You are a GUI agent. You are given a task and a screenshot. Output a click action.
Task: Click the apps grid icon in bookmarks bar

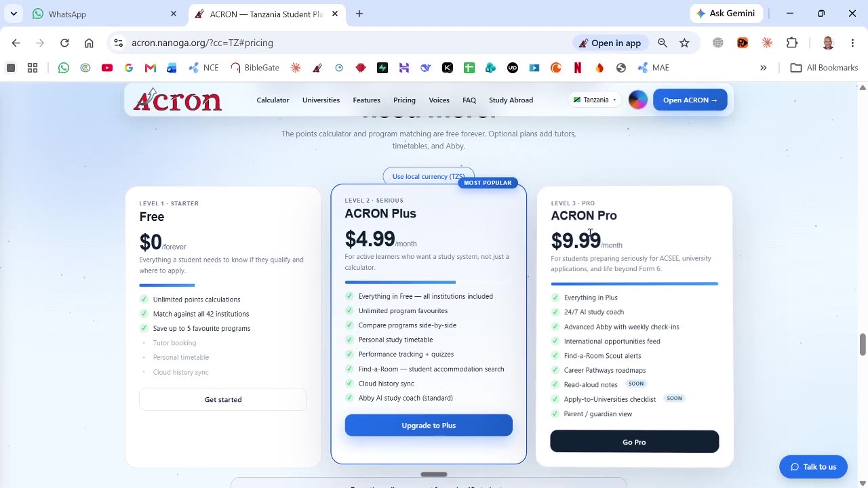33,68
